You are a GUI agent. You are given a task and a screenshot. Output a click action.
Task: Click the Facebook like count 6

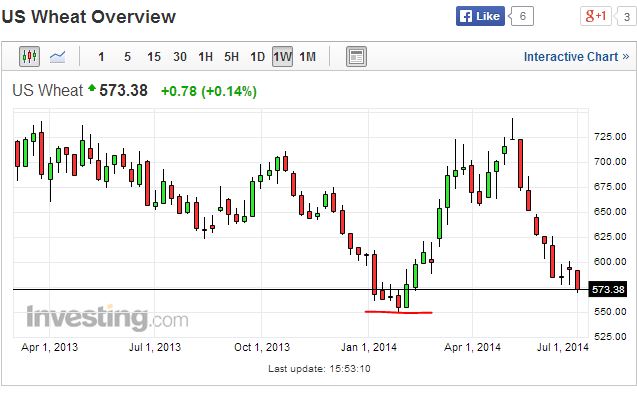pyautogui.click(x=522, y=16)
